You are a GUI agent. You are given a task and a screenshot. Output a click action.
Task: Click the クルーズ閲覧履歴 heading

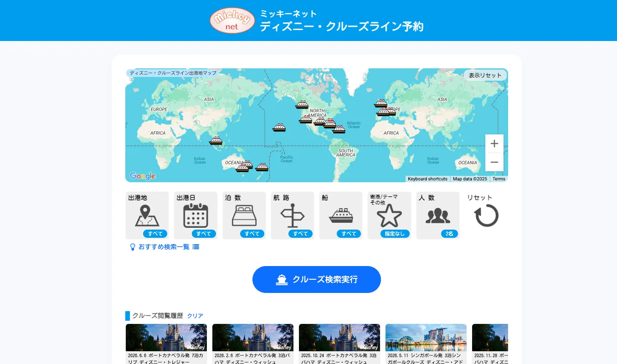click(x=158, y=316)
